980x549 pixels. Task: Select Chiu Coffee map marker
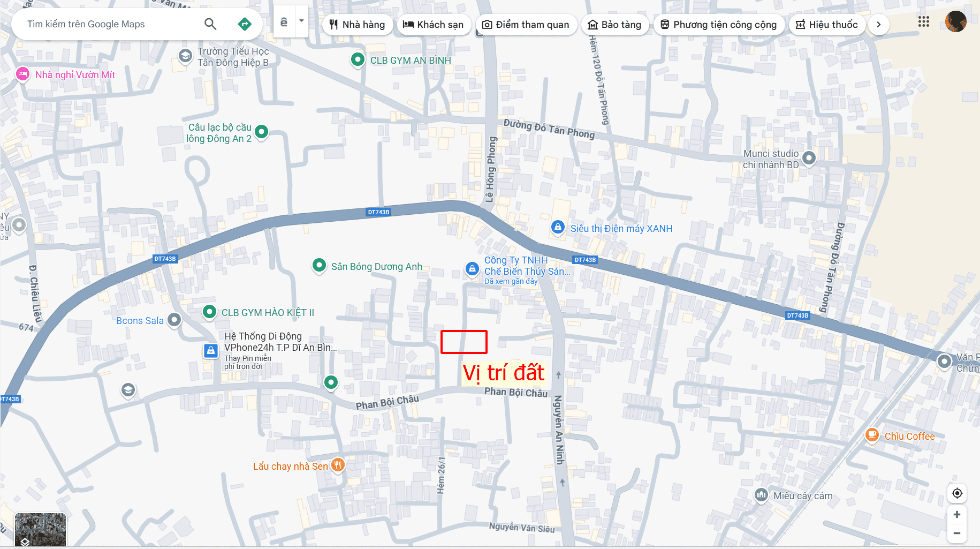point(872,435)
